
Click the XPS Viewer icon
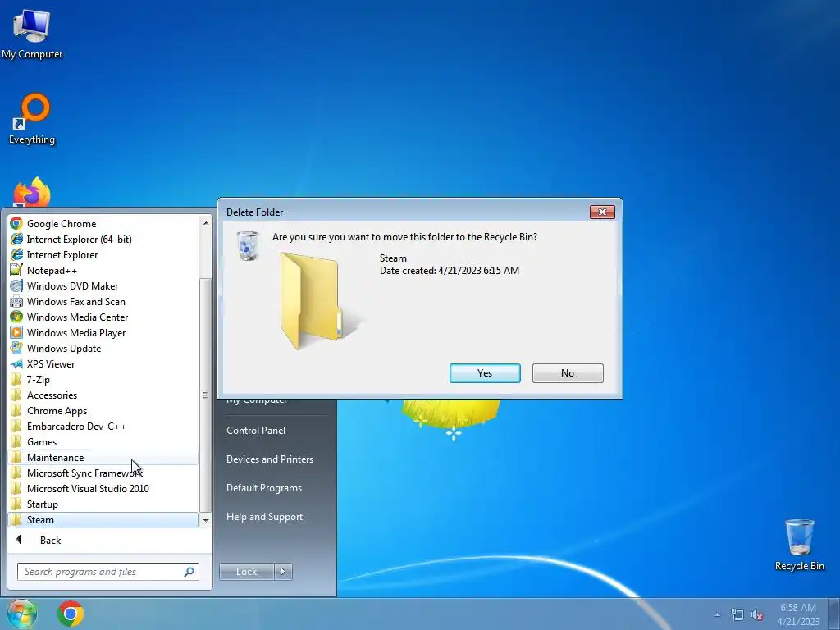tap(16, 363)
